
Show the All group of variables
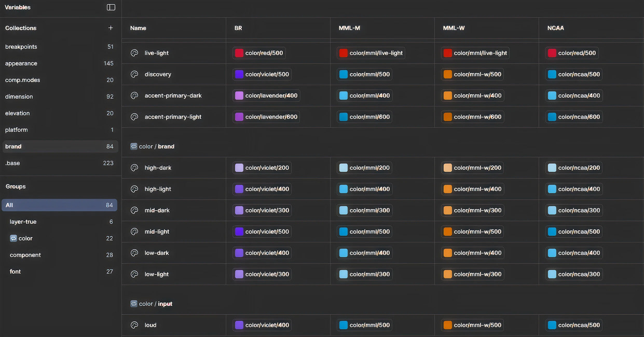click(9, 205)
